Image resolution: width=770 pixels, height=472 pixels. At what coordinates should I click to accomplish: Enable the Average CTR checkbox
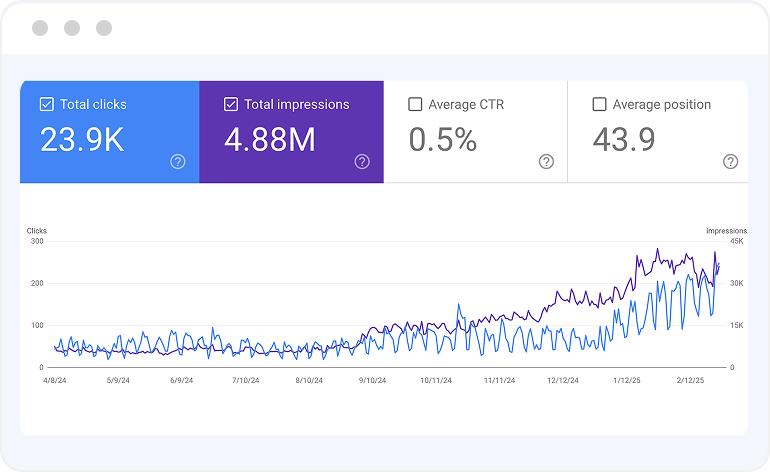pyautogui.click(x=415, y=104)
